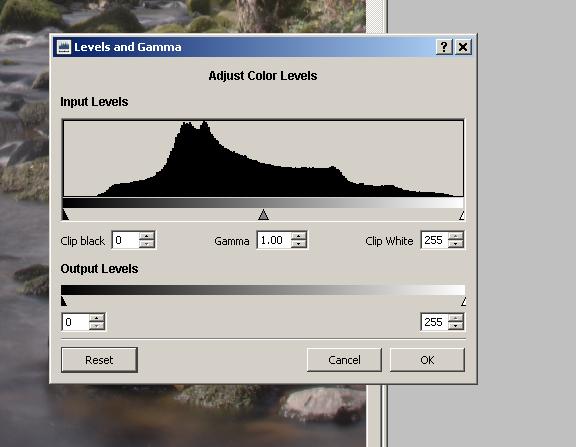Click the Reset button
Image resolution: width=576 pixels, height=447 pixels.
pos(99,360)
